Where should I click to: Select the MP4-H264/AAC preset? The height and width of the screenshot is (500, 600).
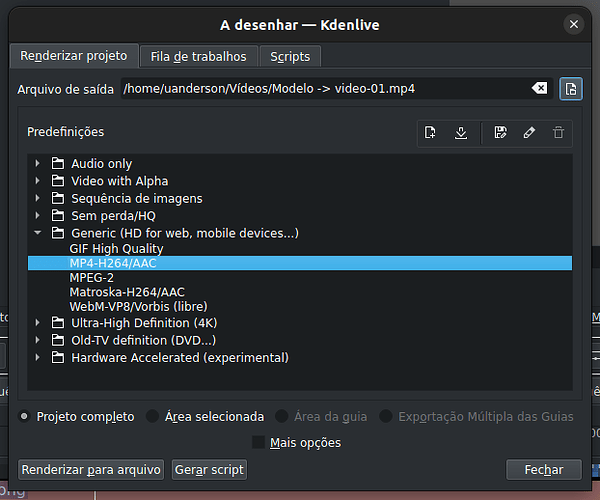point(300,263)
